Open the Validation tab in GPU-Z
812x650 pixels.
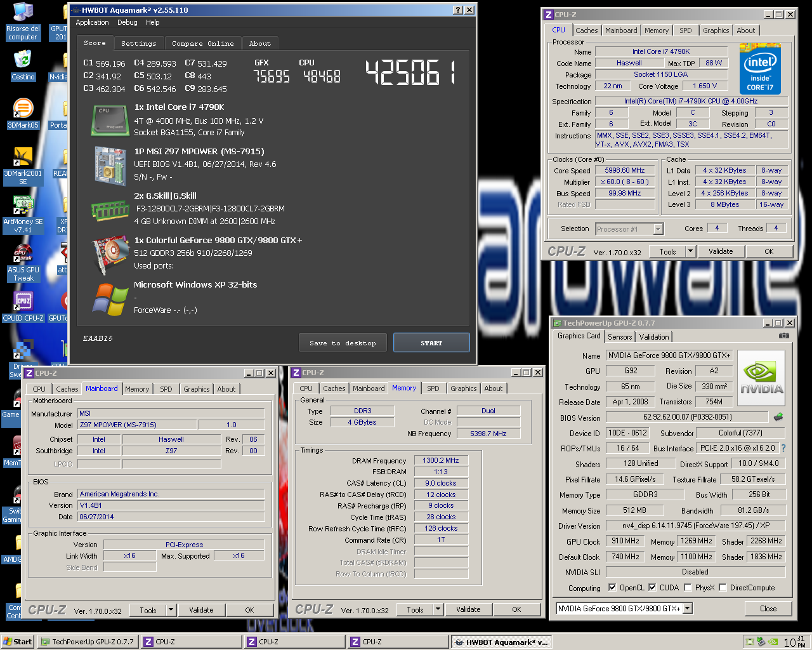[x=653, y=337]
